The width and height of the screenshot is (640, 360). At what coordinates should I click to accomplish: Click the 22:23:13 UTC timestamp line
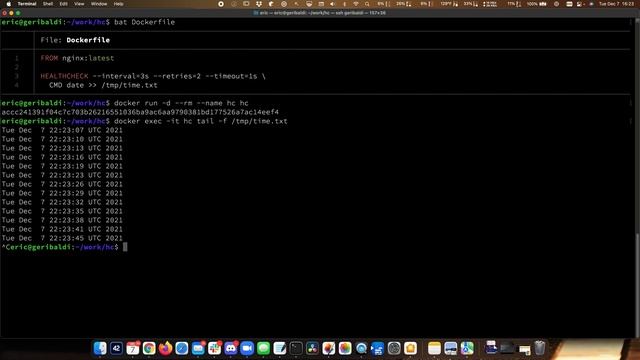(x=62, y=148)
